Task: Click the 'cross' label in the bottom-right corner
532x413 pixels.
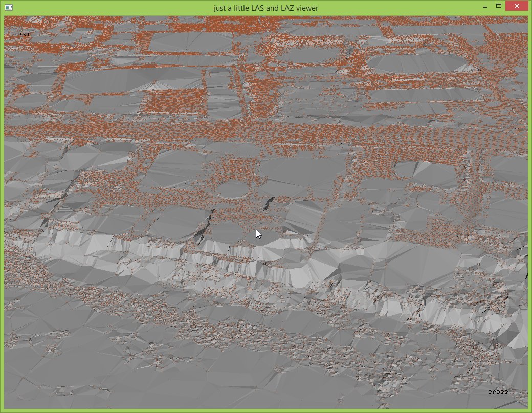Action: point(498,392)
